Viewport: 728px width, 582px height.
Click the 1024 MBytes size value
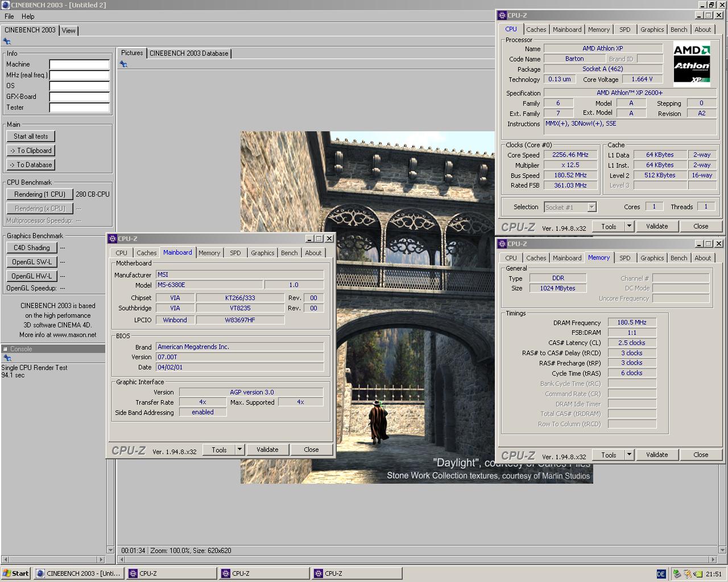point(557,288)
